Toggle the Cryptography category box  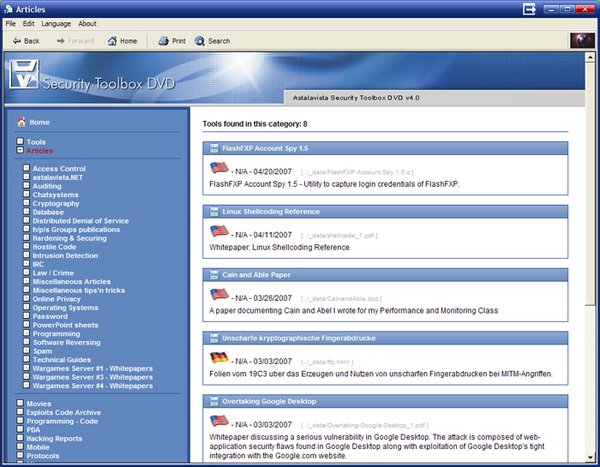[x=26, y=203]
